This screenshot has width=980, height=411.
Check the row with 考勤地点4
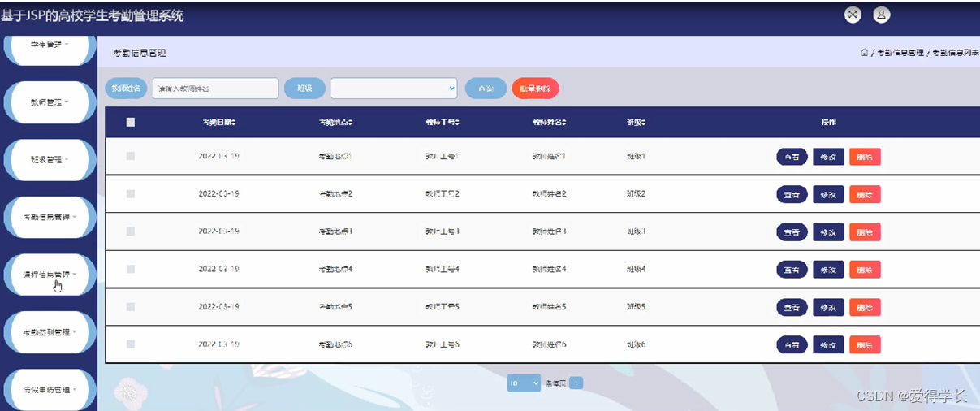click(131, 269)
